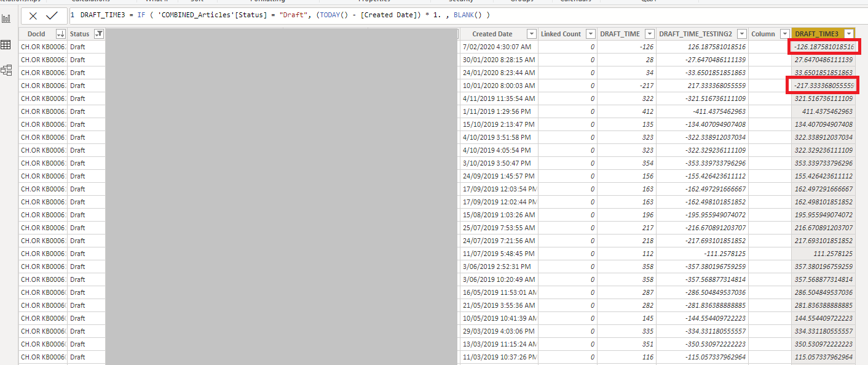Click the DRAFT_TIME value 196

[626, 215]
